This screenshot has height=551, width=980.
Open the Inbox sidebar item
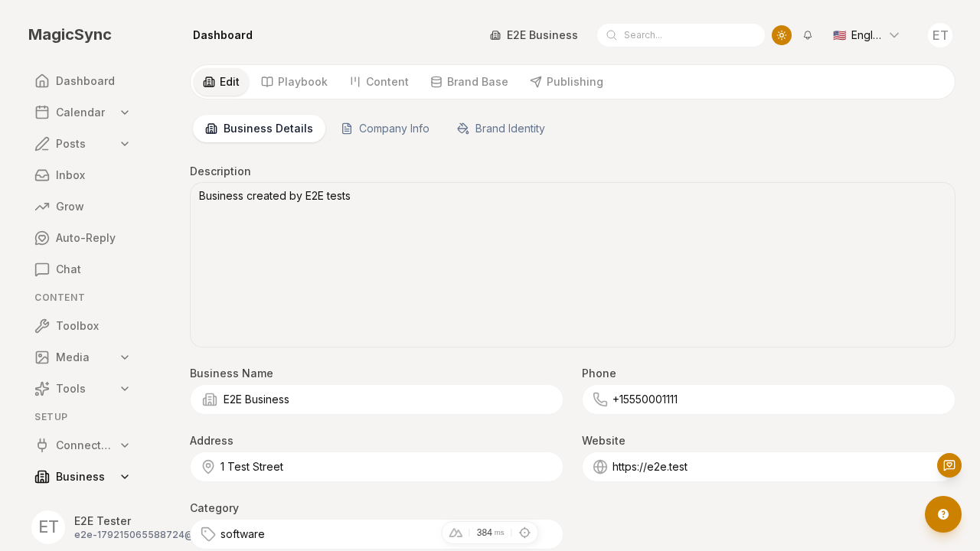point(83,175)
